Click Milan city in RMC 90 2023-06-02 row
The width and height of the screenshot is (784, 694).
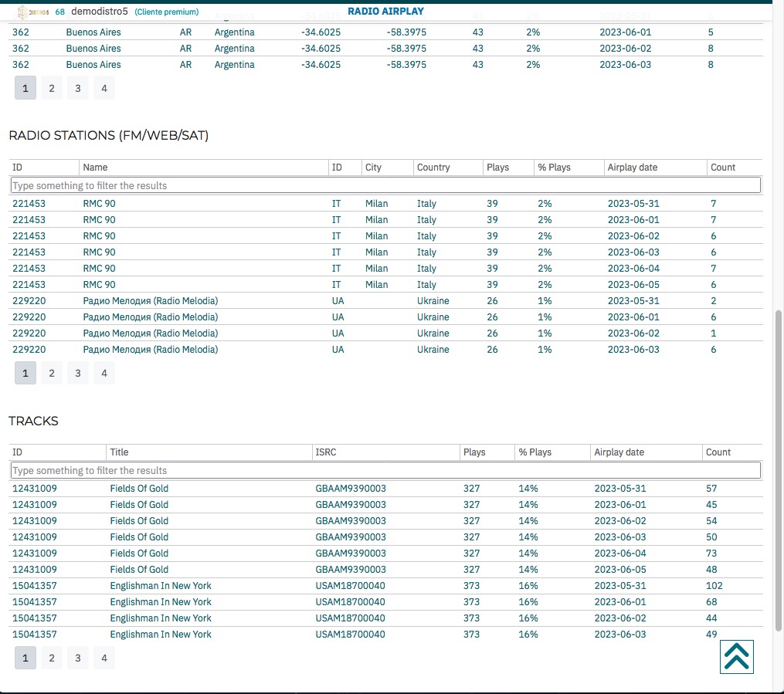[376, 235]
